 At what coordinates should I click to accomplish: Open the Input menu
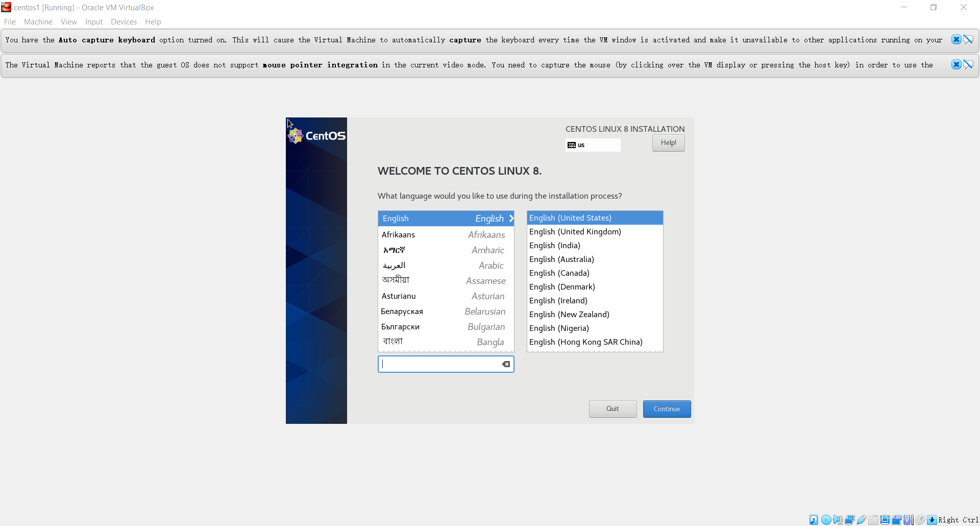94,22
